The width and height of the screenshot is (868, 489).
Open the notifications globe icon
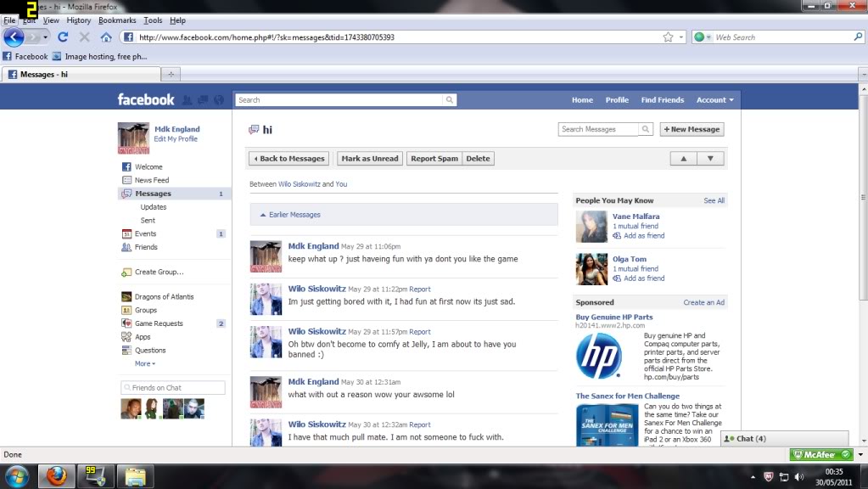[x=218, y=100]
